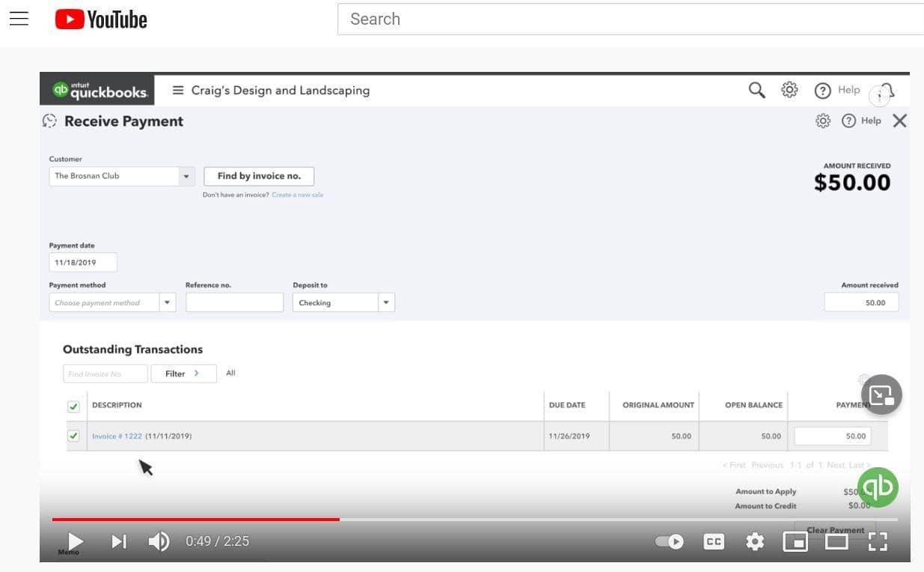Enter fullscreen mode
Image resolution: width=924 pixels, height=572 pixels.
pyautogui.click(x=878, y=542)
